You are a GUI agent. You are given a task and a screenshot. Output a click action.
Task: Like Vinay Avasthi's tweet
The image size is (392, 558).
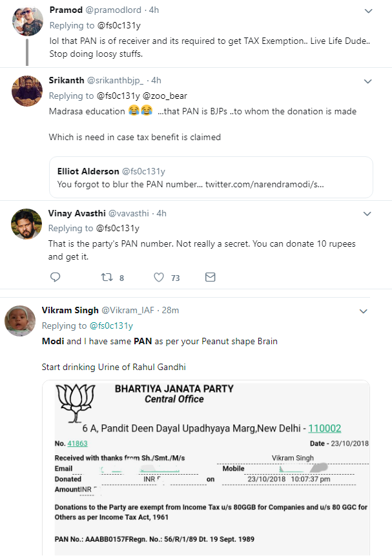159,277
